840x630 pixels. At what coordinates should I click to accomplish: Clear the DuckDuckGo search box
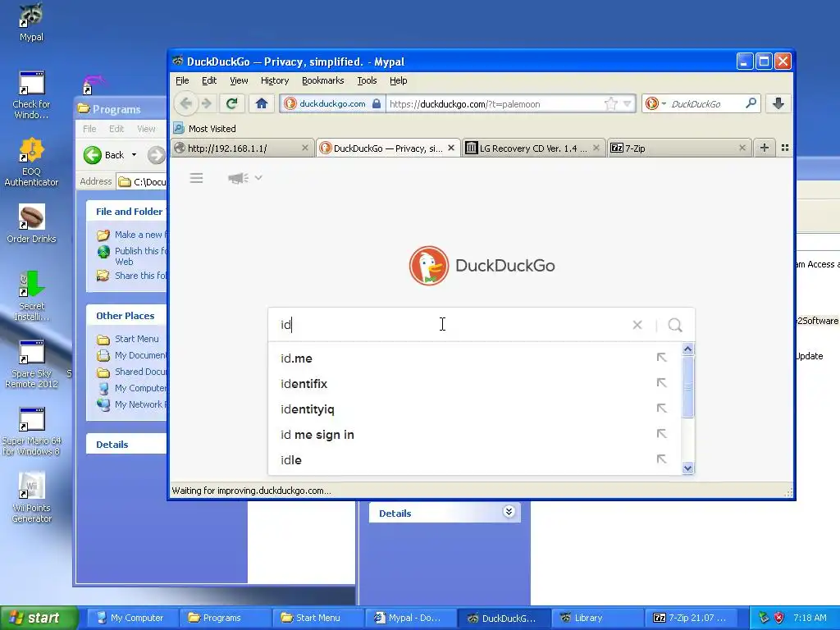pos(637,325)
